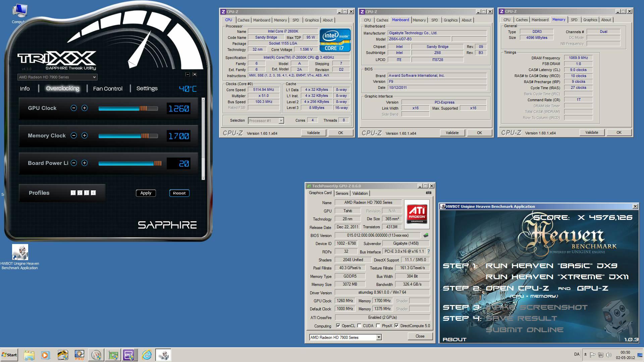The height and width of the screenshot is (362, 644).
Task: Click the GPU-Z screenshot camera icon
Action: click(429, 193)
